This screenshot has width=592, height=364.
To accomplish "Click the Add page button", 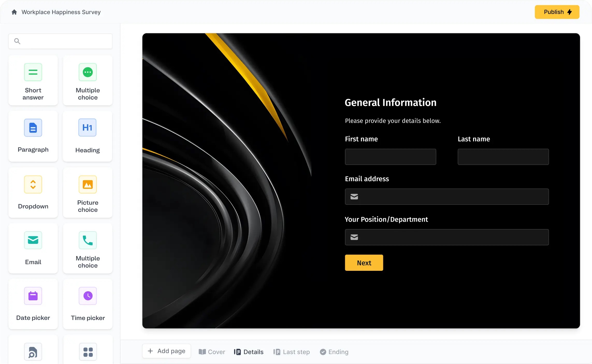I will tap(167, 351).
